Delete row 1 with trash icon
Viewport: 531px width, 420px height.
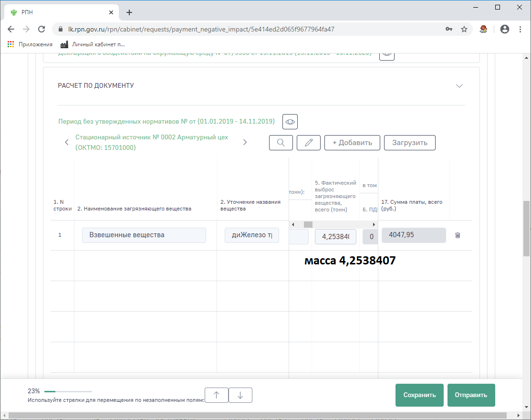click(458, 235)
